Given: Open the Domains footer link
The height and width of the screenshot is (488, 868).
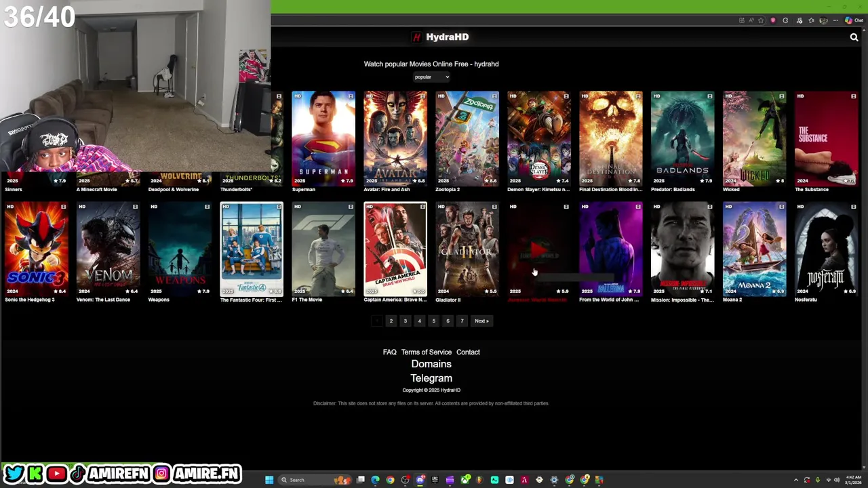Looking at the screenshot, I should click(431, 364).
